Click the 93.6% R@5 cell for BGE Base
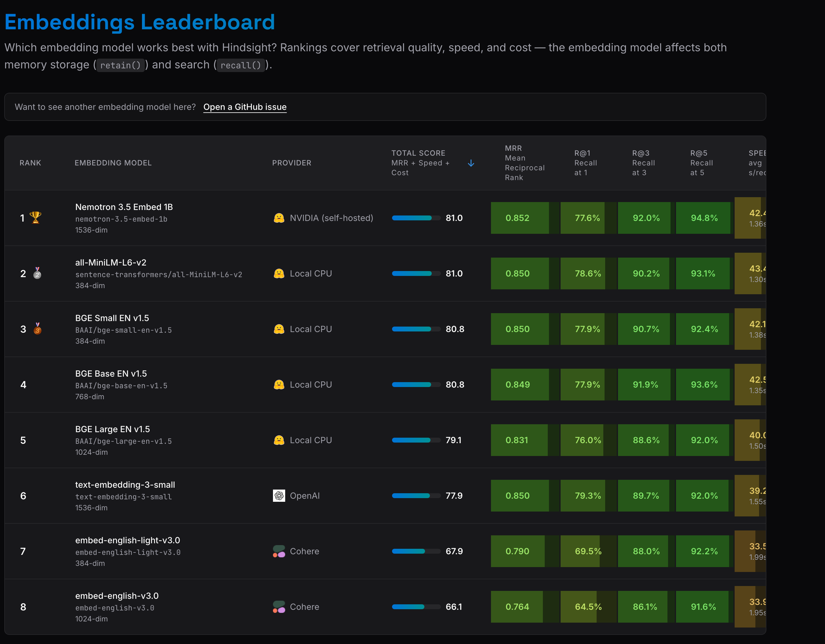Screen dimensions: 825x644 (x=704, y=385)
